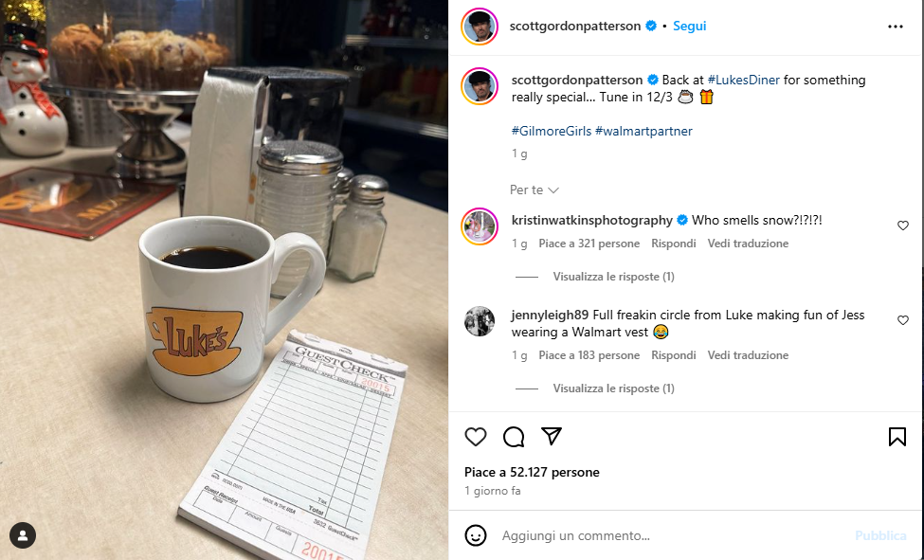Like the post with the heart icon
Viewport: 924px width, 560px height.
(x=476, y=437)
